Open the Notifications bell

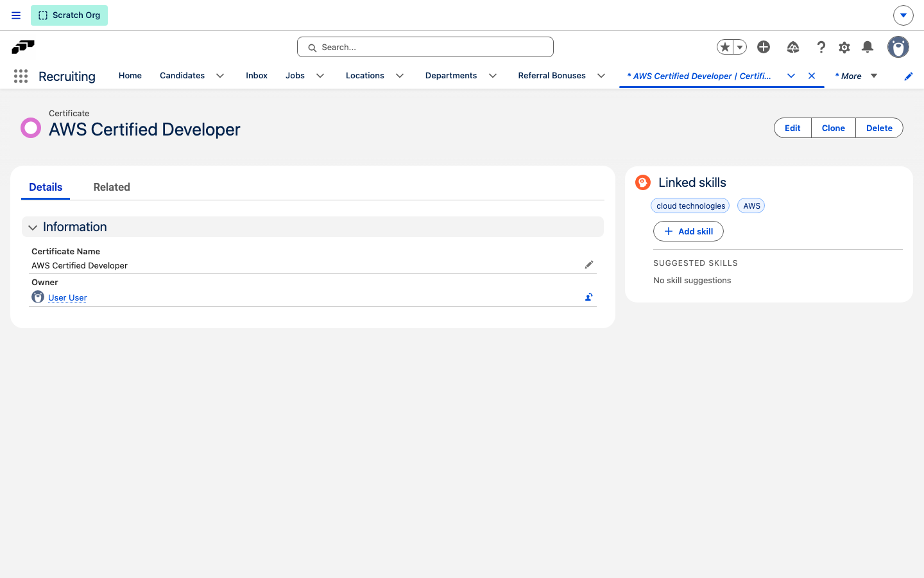tap(868, 47)
